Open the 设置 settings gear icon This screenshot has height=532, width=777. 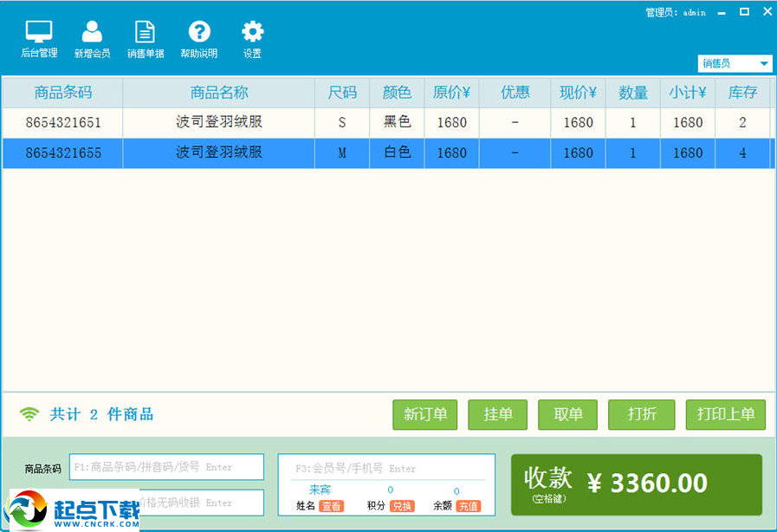point(252,36)
